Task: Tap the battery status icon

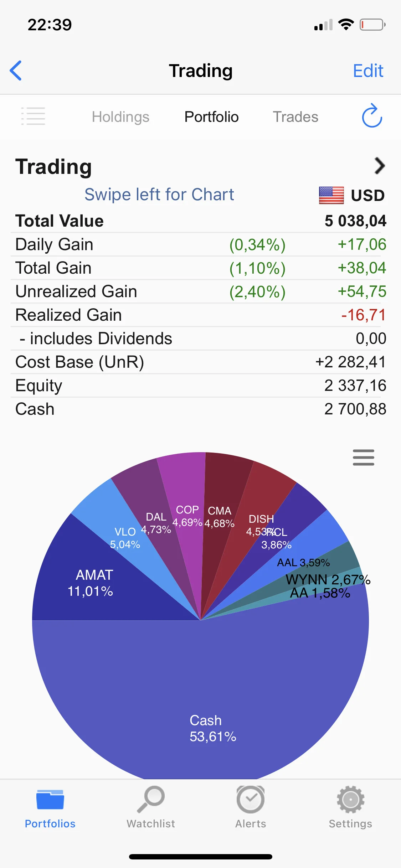Action: click(372, 25)
